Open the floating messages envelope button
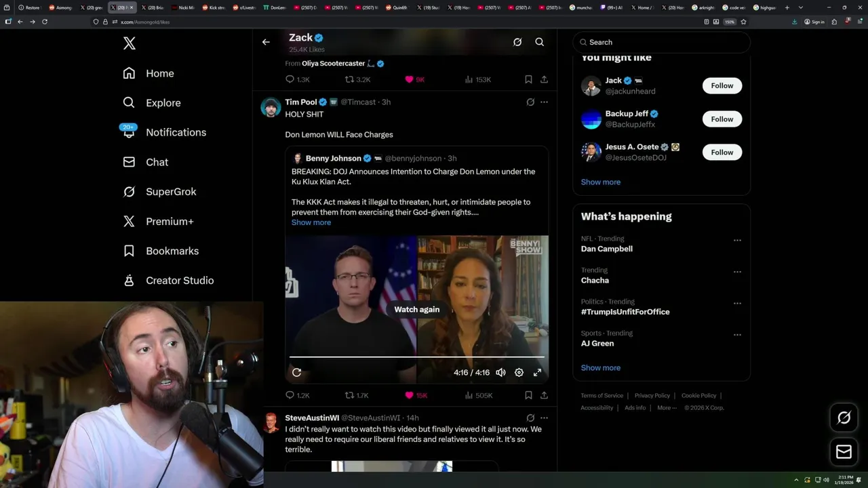 click(844, 452)
